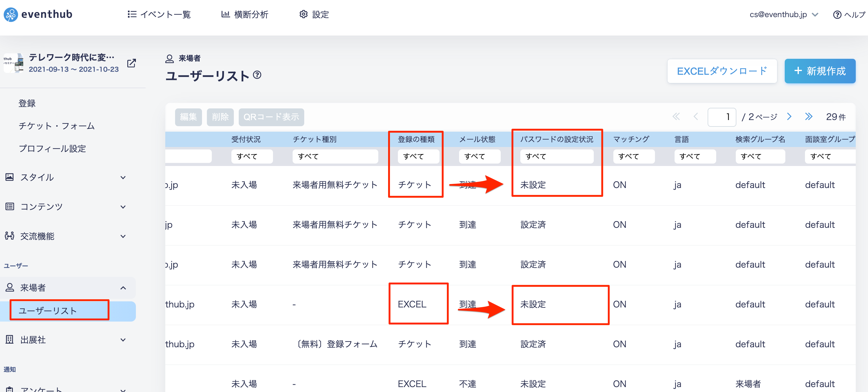Jump to first page double arrow

tap(676, 117)
